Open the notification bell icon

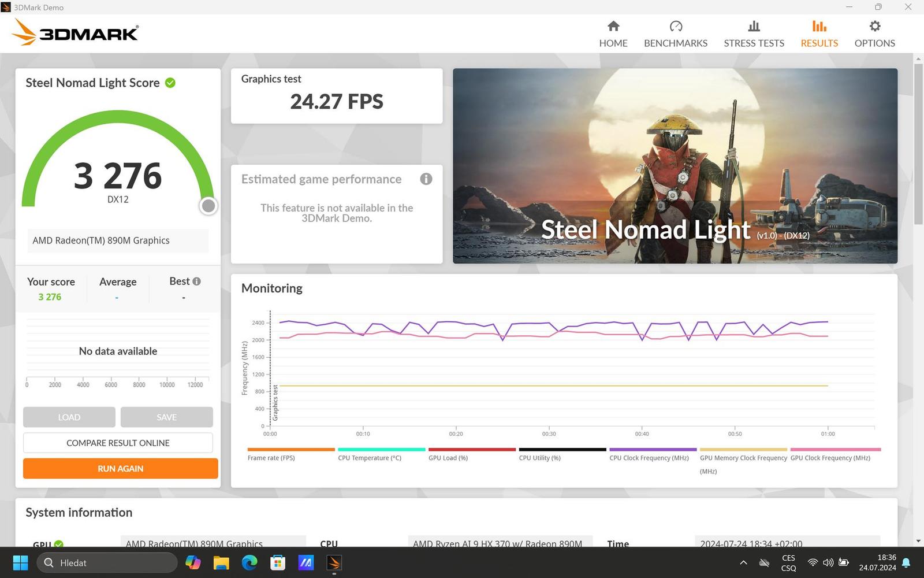906,562
